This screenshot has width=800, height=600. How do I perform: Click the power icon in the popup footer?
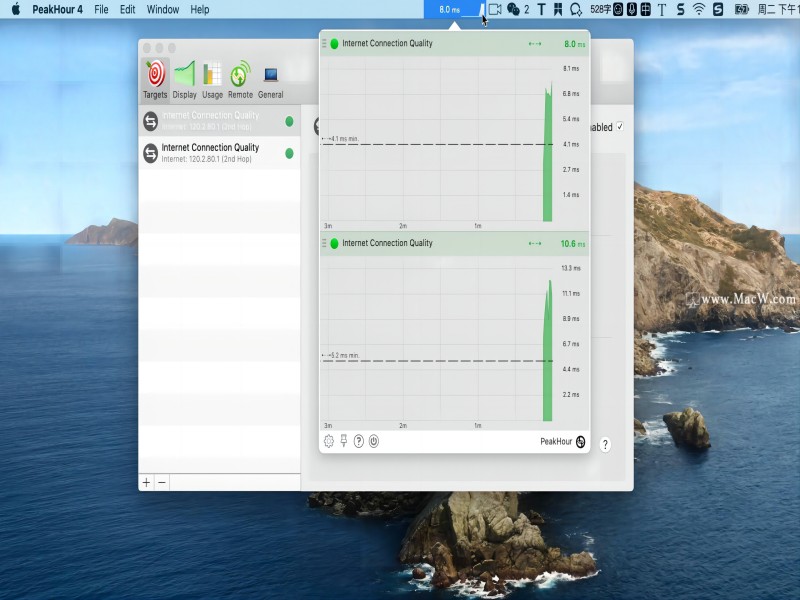374,441
